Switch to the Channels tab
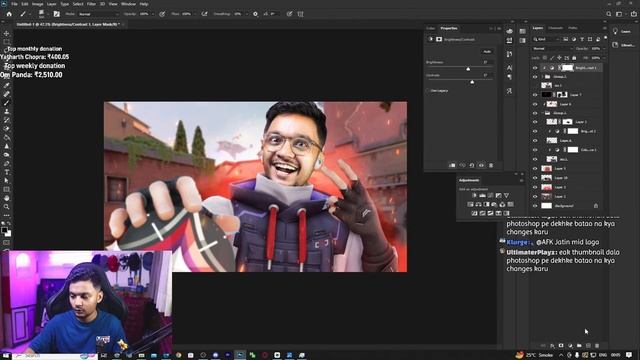 coord(556,28)
